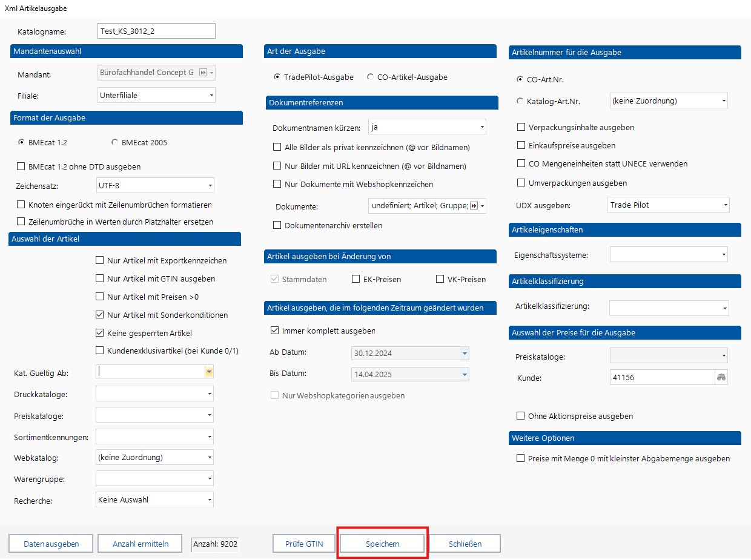Open customer search binoculars icon

coord(721,377)
